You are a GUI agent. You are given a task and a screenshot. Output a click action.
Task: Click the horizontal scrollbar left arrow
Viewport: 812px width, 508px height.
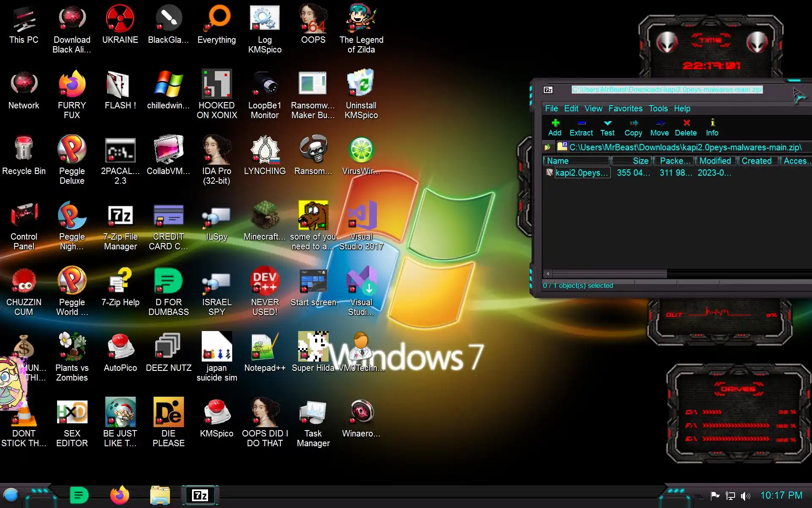pos(548,273)
